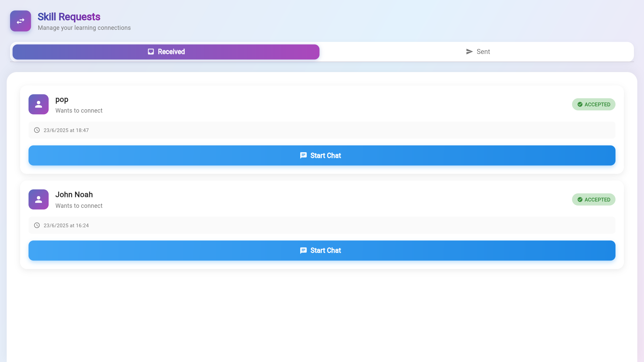Click the swap arrows Skill Requests logo
Screen dimensions: 644x362
tap(20, 21)
